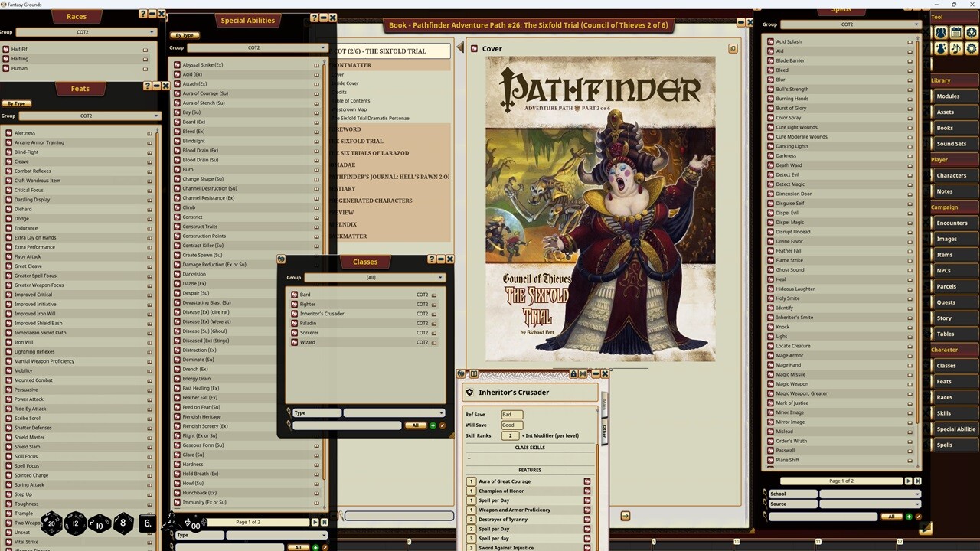980x551 pixels.
Task: Toggle By Type grouping in Special Abilities window
Action: pyautogui.click(x=184, y=35)
